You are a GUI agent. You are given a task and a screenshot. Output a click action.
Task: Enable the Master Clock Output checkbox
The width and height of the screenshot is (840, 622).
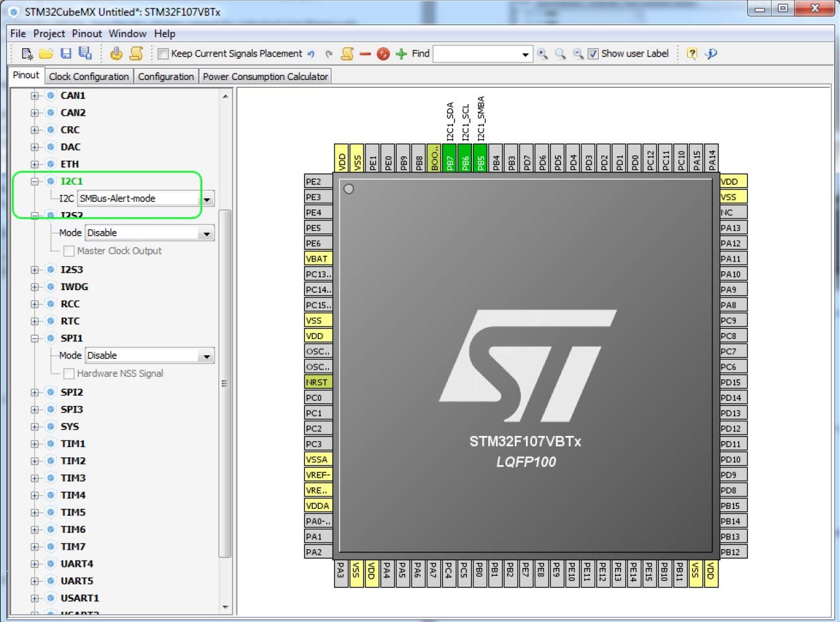point(69,251)
